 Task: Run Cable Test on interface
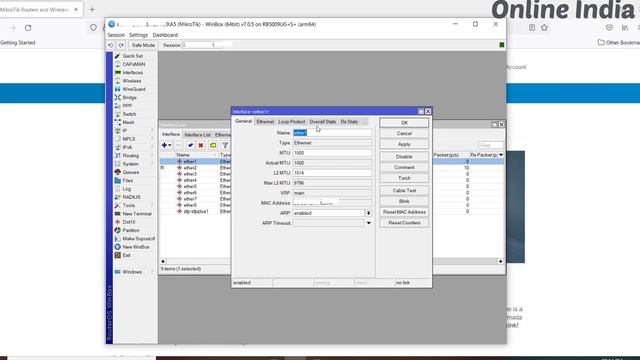(404, 191)
